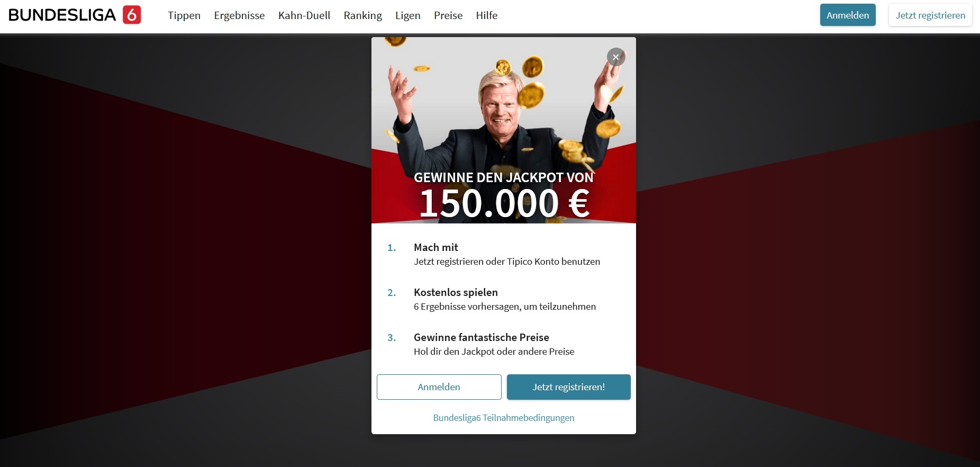Open the Kahn-Duell section

click(304, 15)
